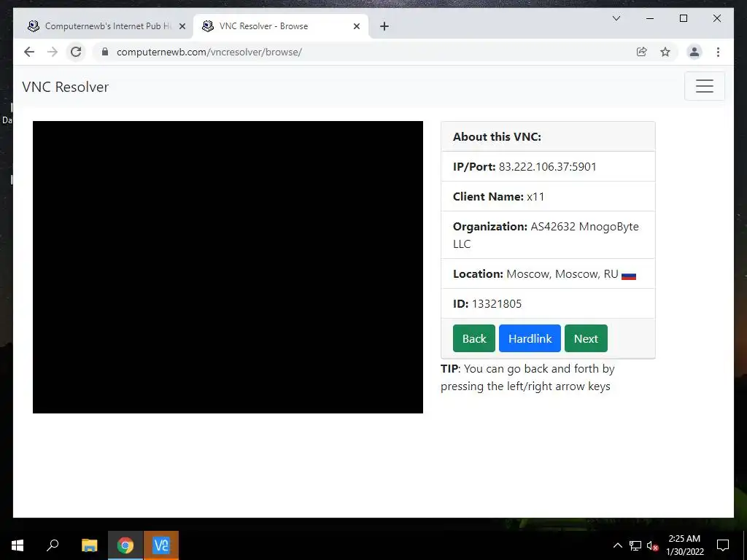Screen dimensions: 747x560
Task: View site security padlock info
Action: [x=105, y=52]
